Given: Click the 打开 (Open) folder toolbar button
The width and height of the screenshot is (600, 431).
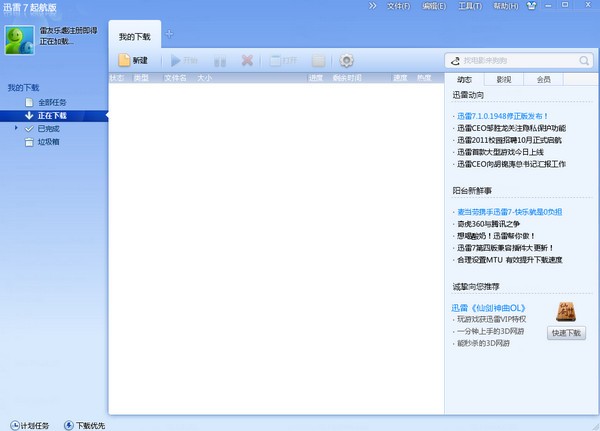Looking at the screenshot, I should point(283,60).
